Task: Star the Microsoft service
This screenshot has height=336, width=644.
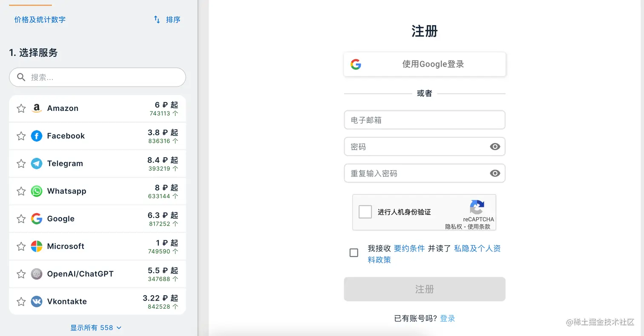Action: coord(21,246)
